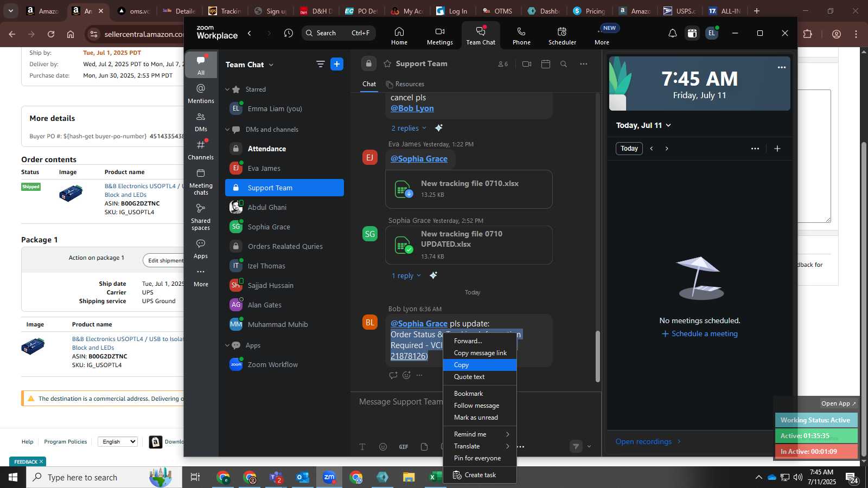Open File Explorer from taskbar
The width and height of the screenshot is (868, 488).
[x=409, y=477]
